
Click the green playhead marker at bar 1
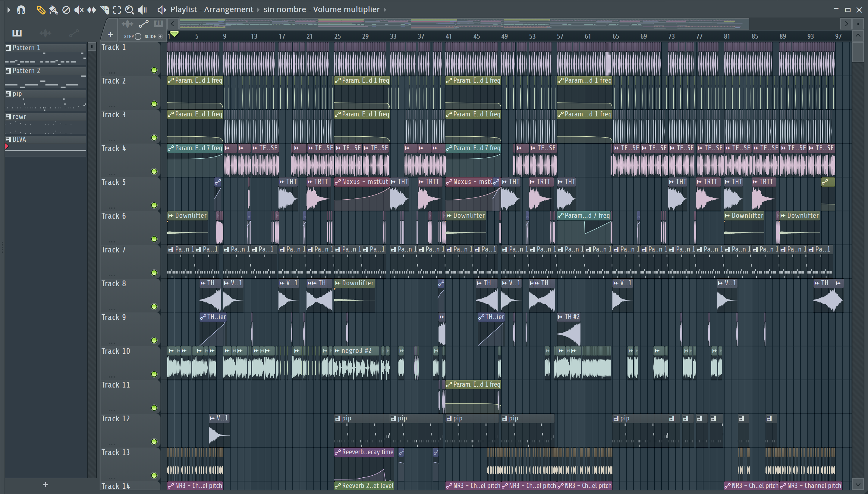point(174,34)
